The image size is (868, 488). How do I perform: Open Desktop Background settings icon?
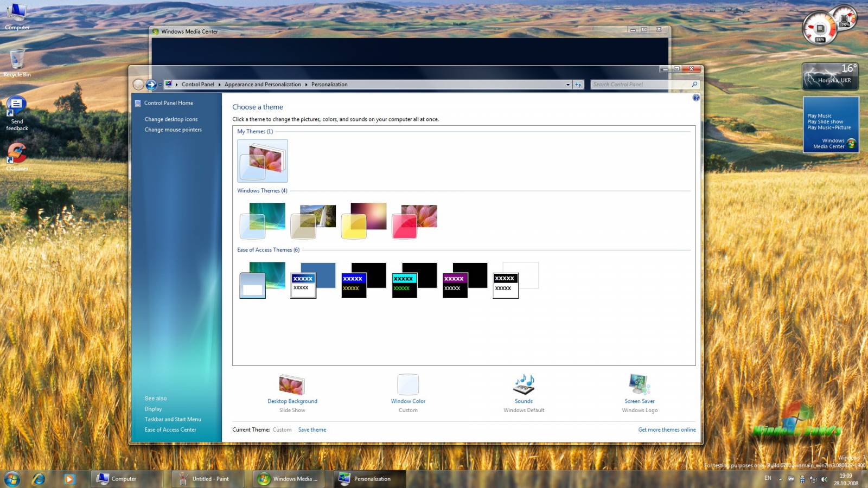pos(292,384)
